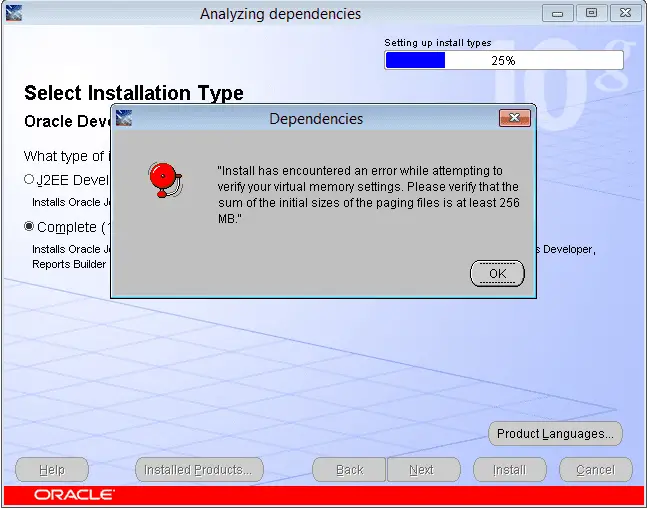The height and width of the screenshot is (509, 647).
Task: Click the Next button
Action: point(423,469)
